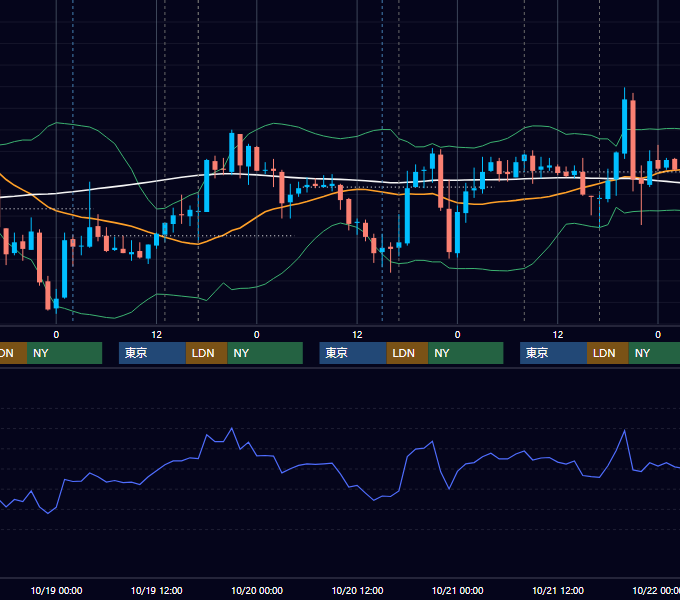680x600 pixels.
Task: Click the 10/21 12:00 time axis label
Action: pyautogui.click(x=558, y=590)
